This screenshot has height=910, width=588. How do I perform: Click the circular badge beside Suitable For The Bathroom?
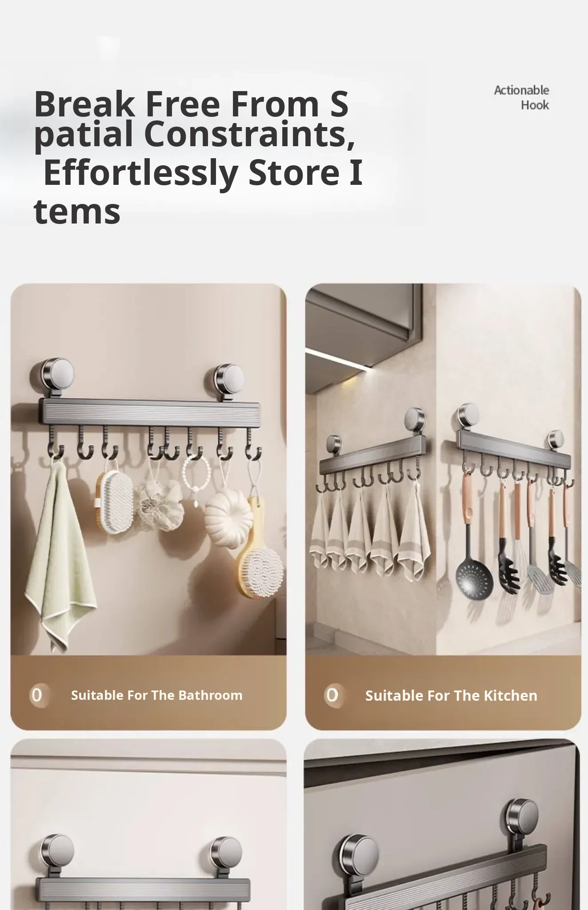tap(37, 695)
